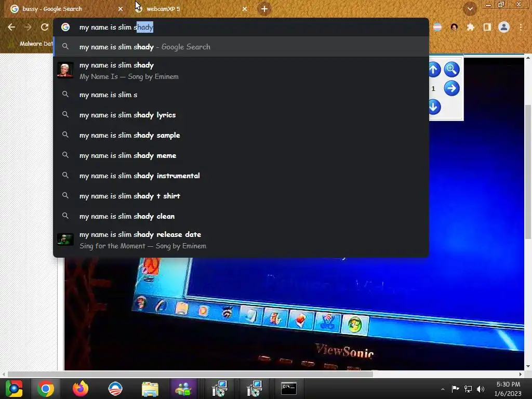
Task: Select 'my name is slim shady instrumental' suggestion
Action: pyautogui.click(x=241, y=176)
